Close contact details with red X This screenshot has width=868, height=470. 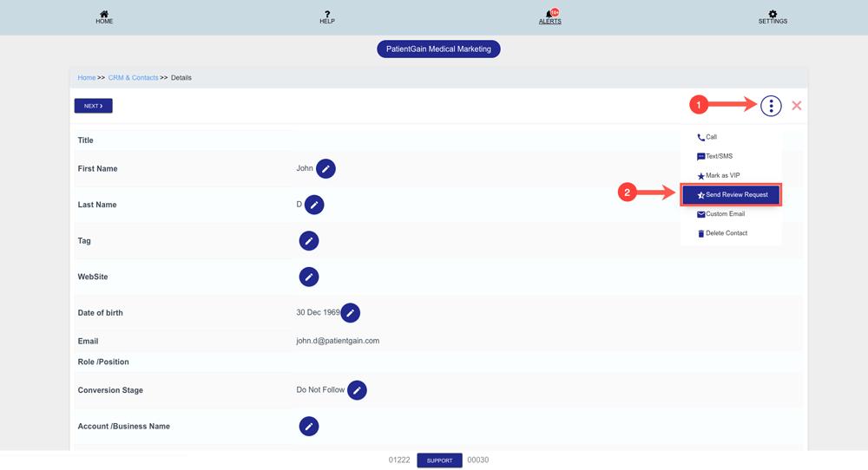coord(797,106)
